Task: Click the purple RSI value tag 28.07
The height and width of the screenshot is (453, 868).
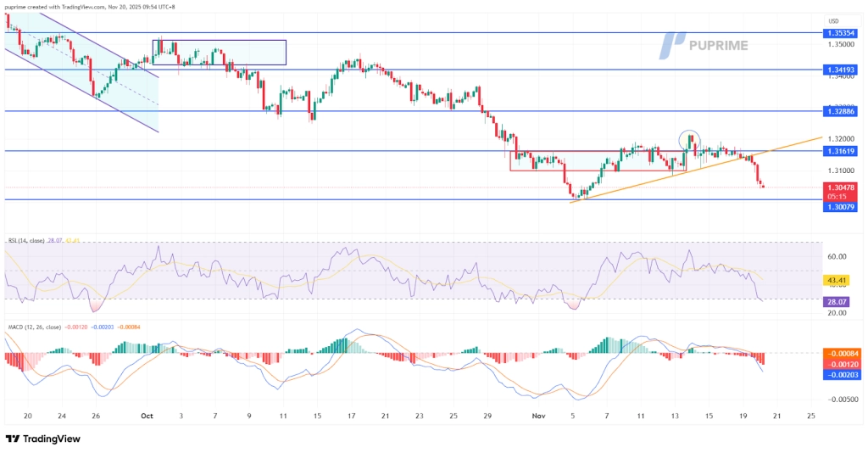Action: point(837,300)
